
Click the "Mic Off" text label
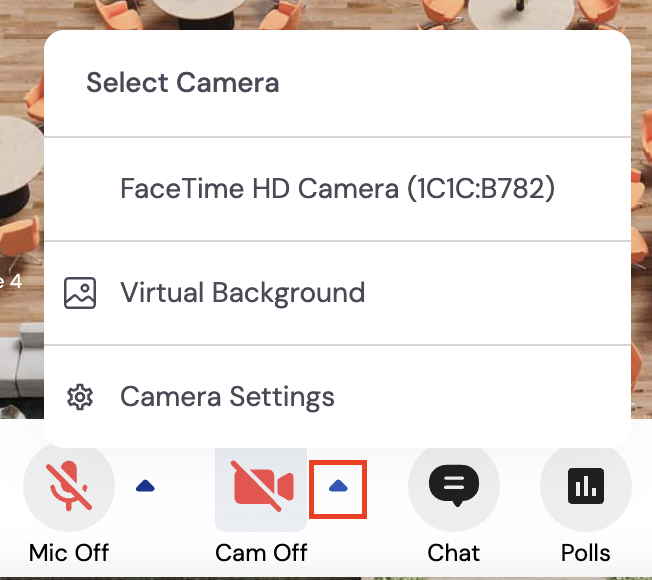pos(68,552)
